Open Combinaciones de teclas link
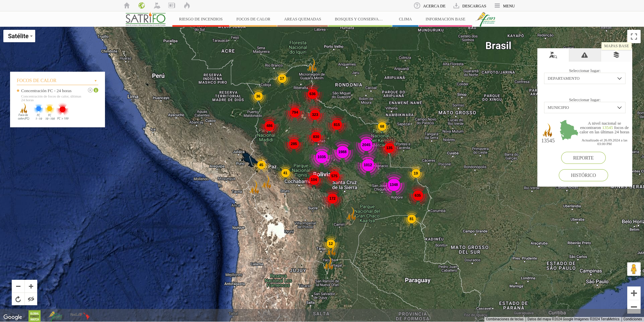The width and height of the screenshot is (644, 322). 504,319
